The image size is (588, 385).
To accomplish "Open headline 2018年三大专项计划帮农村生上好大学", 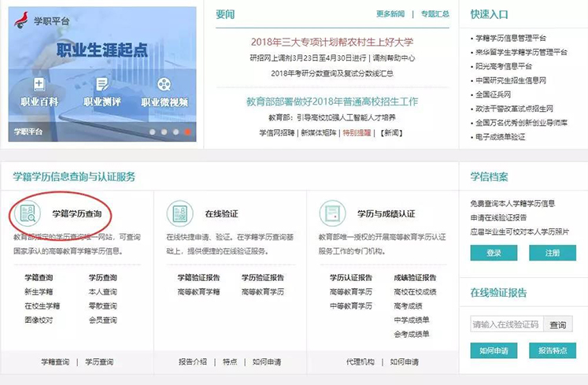I will pos(331,42).
